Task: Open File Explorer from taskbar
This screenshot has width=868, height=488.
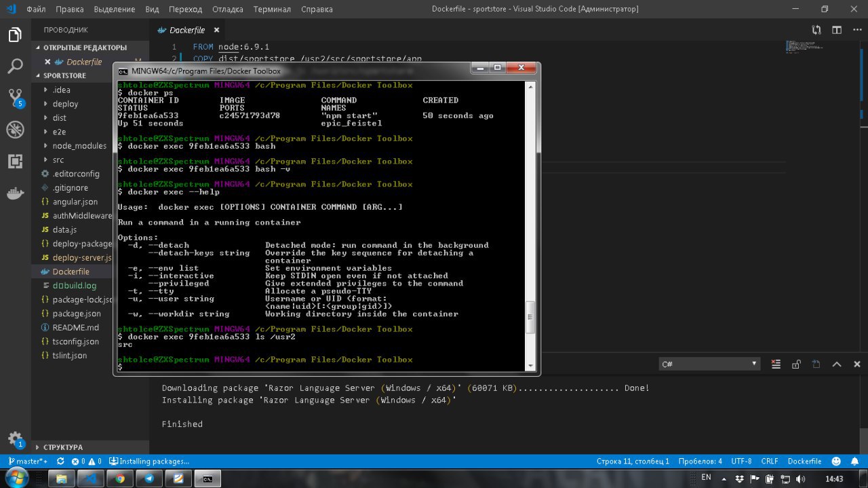Action: pyautogui.click(x=62, y=478)
